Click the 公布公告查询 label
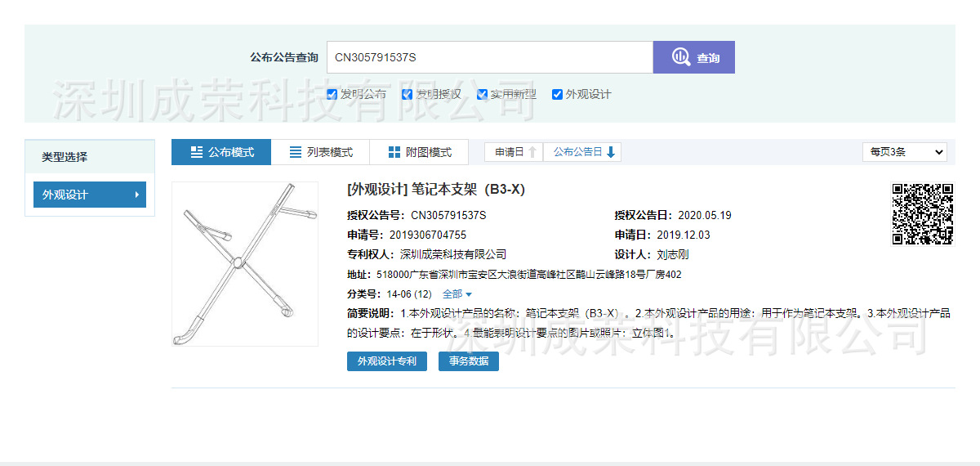 click(284, 58)
